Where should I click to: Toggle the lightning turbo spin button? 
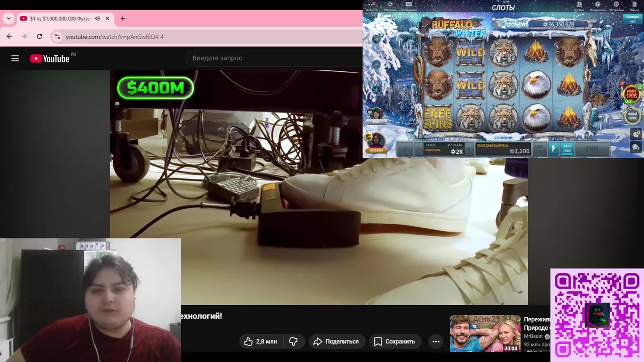click(553, 149)
